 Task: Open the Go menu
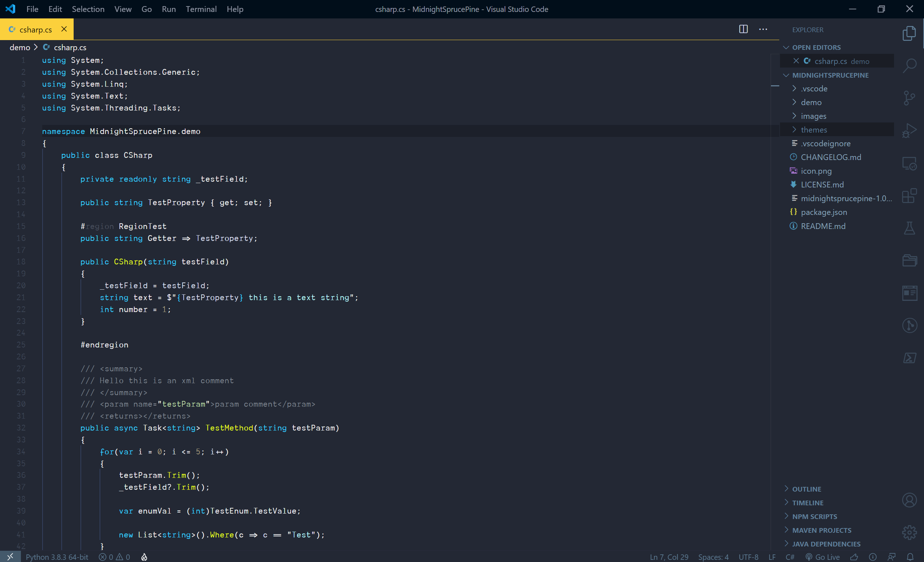click(x=147, y=9)
